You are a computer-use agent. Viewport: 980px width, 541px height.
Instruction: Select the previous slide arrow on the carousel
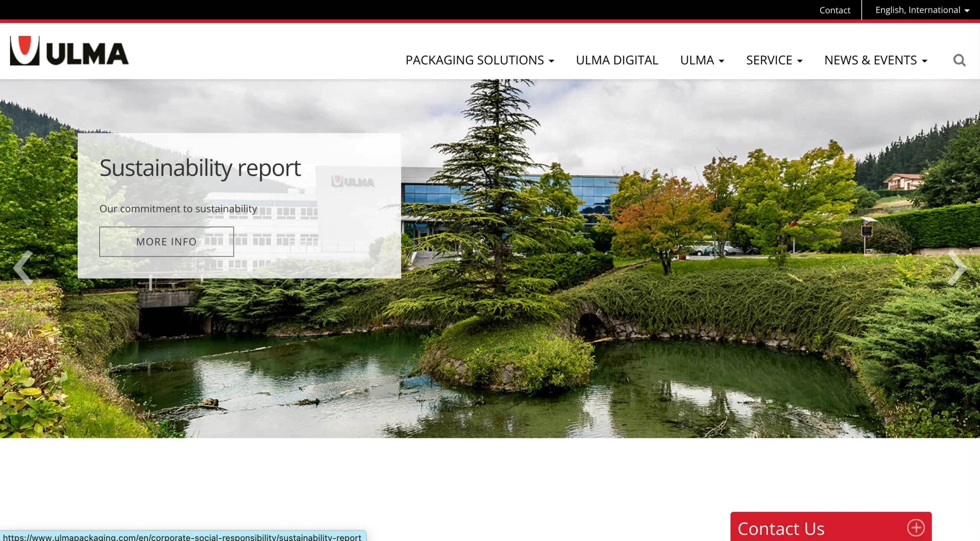coord(22,268)
